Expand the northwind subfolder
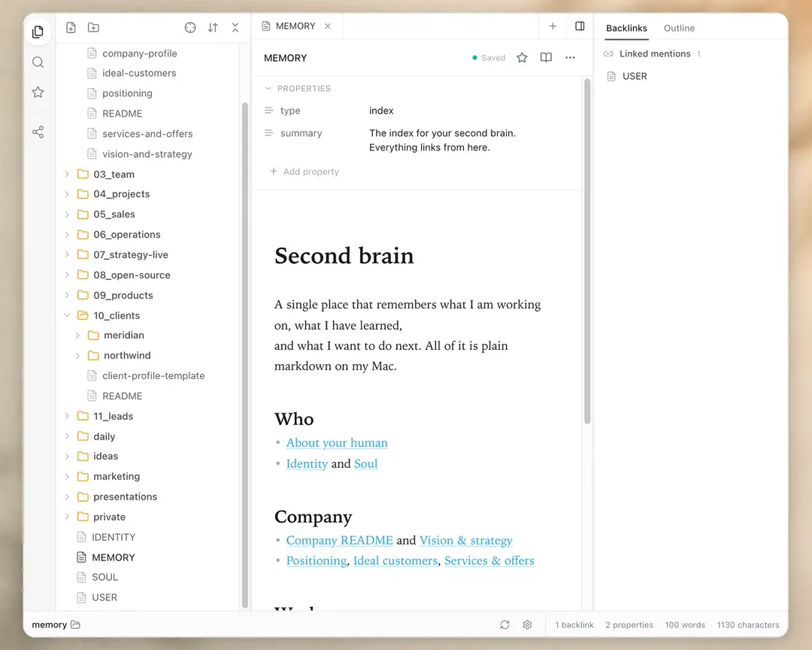 point(77,356)
